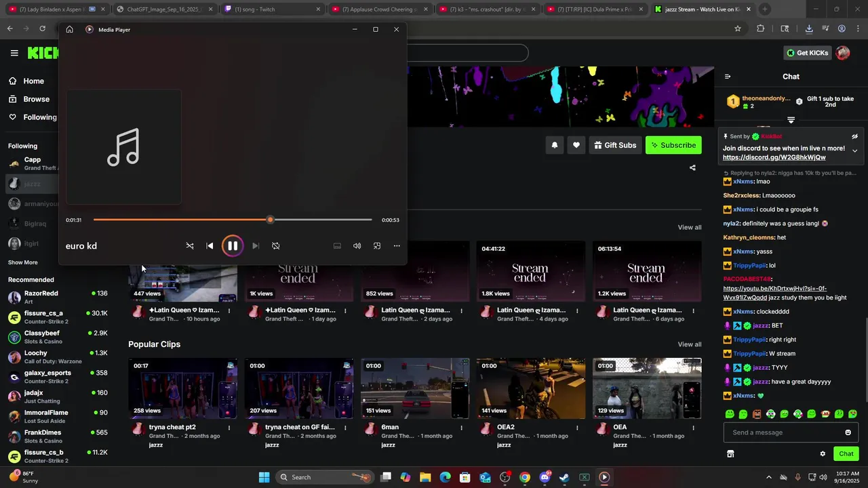Click the green Chat send button
The height and width of the screenshot is (488, 868).
[x=846, y=453]
